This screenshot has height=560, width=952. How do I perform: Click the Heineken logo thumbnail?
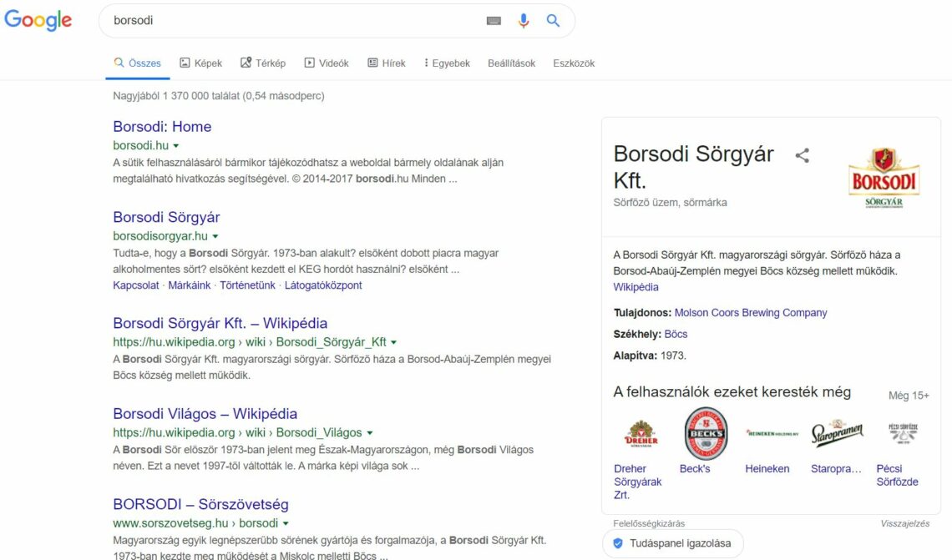pos(772,433)
